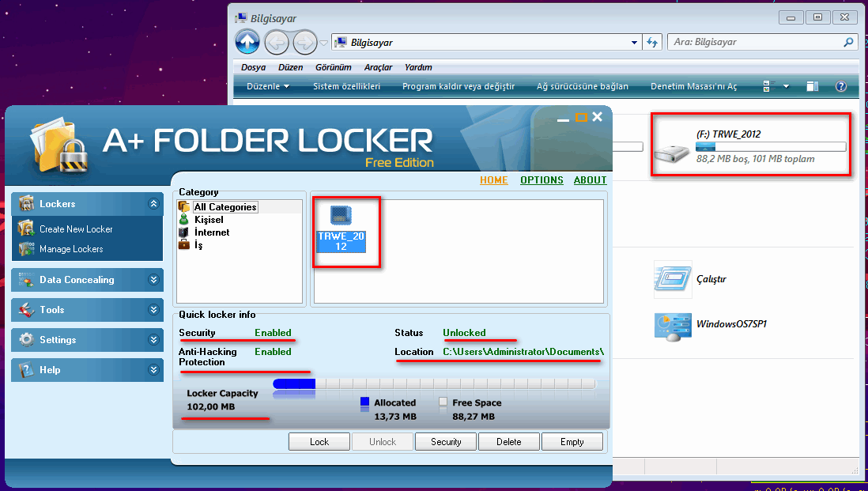The image size is (868, 491).
Task: Click the Manage Lockers icon
Action: click(x=26, y=249)
